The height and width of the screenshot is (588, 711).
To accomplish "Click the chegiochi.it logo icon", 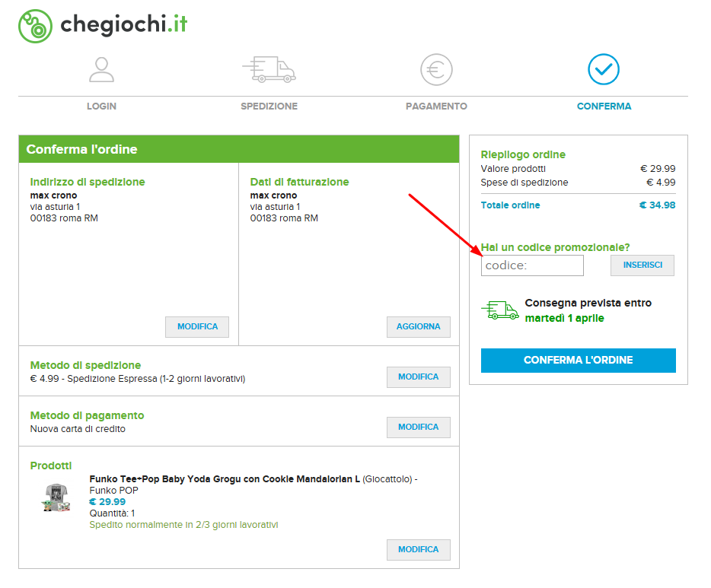I will click(35, 27).
